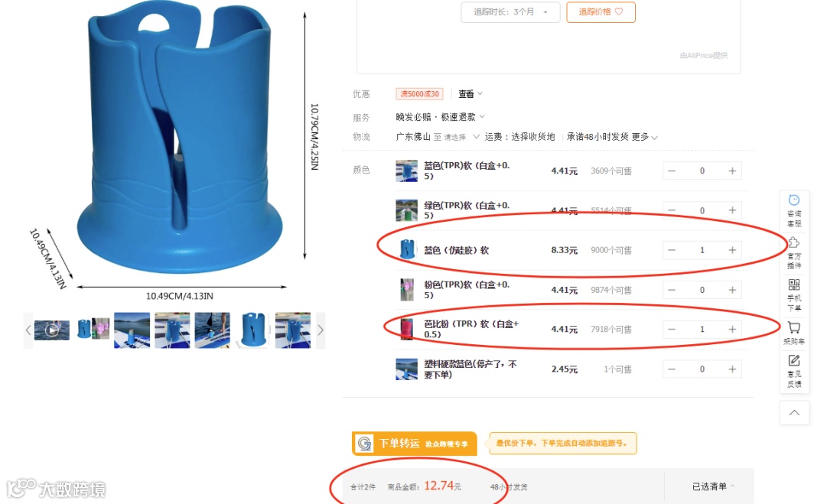
Task: Show next product thumbnails with right arrow
Action: click(x=321, y=330)
